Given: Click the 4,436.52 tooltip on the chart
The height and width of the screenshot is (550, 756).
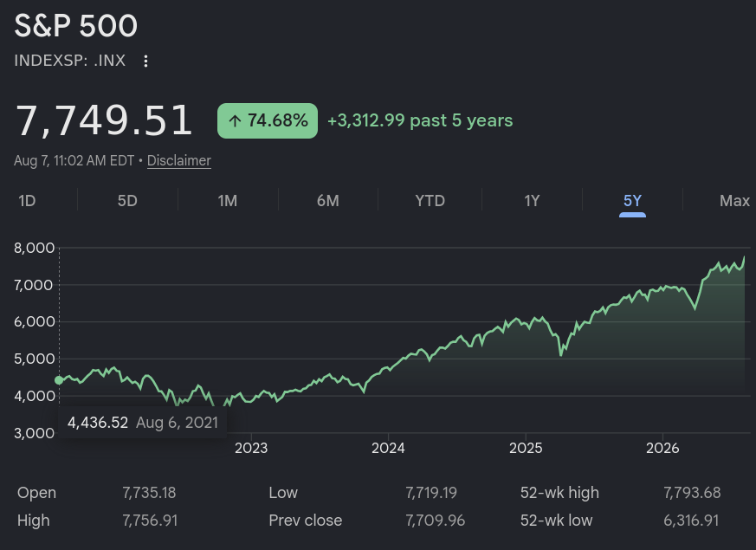Looking at the screenshot, I should pyautogui.click(x=142, y=423).
